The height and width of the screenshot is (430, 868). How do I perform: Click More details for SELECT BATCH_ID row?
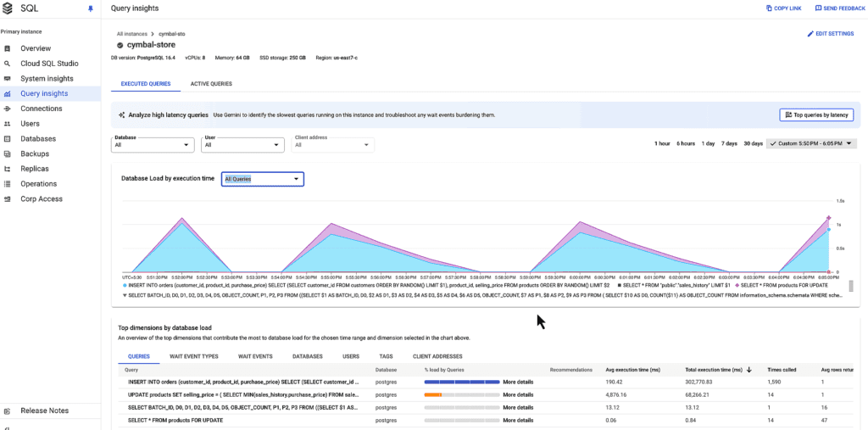tap(518, 408)
